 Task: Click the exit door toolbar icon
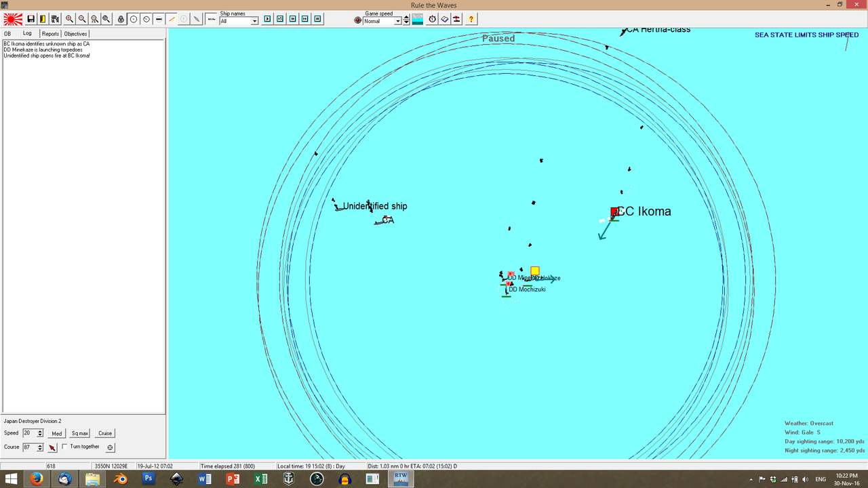click(x=43, y=19)
